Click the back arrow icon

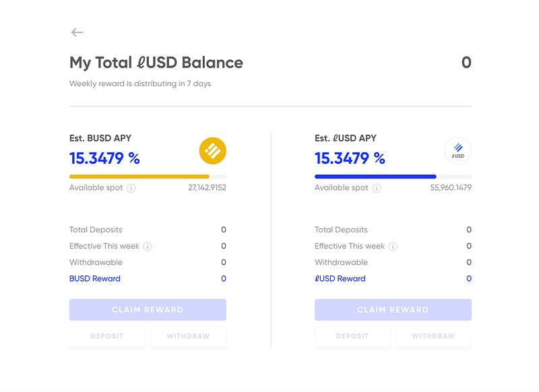pyautogui.click(x=77, y=32)
